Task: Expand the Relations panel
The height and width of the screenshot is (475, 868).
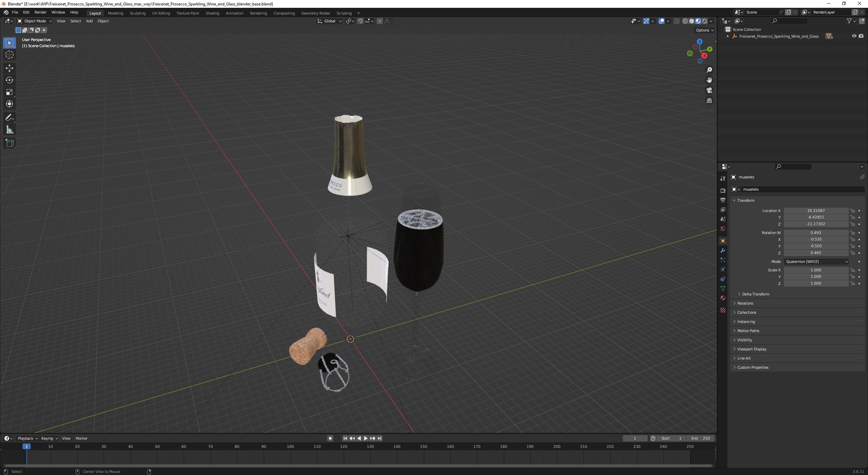Action: (x=745, y=303)
